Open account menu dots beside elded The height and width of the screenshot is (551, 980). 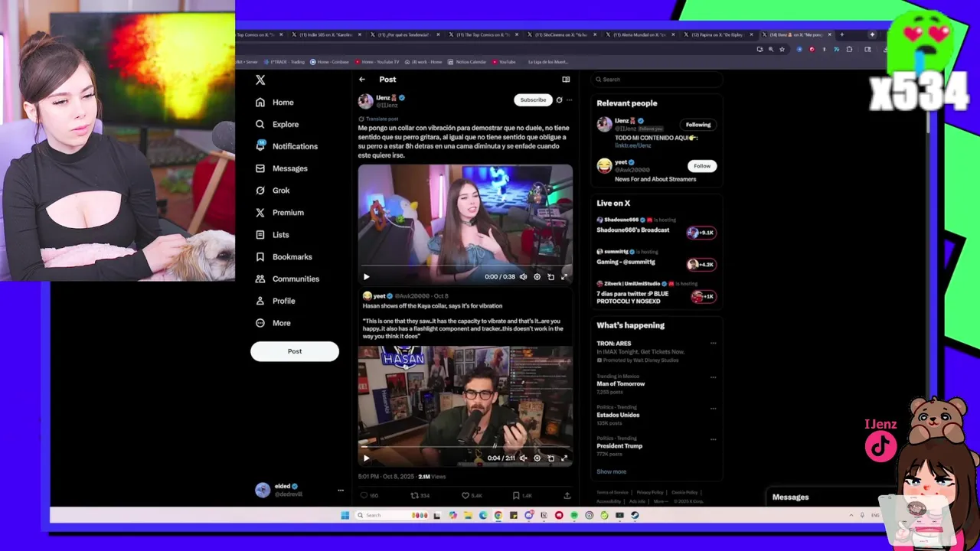point(341,490)
